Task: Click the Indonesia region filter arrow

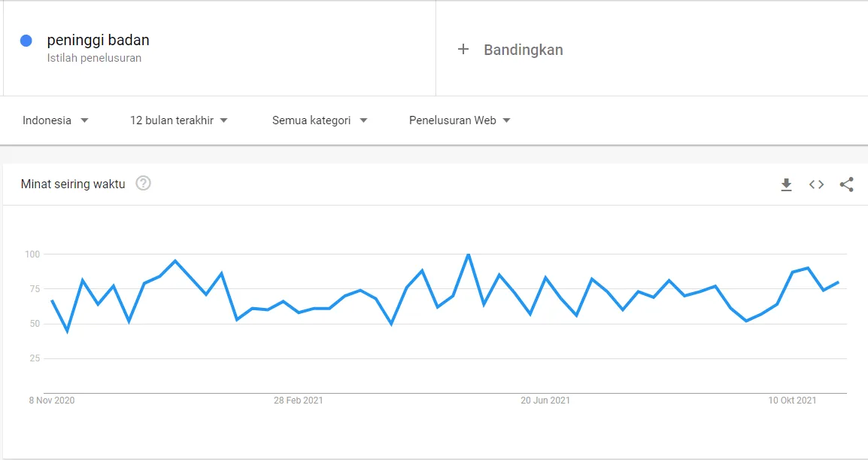Action: [x=84, y=120]
